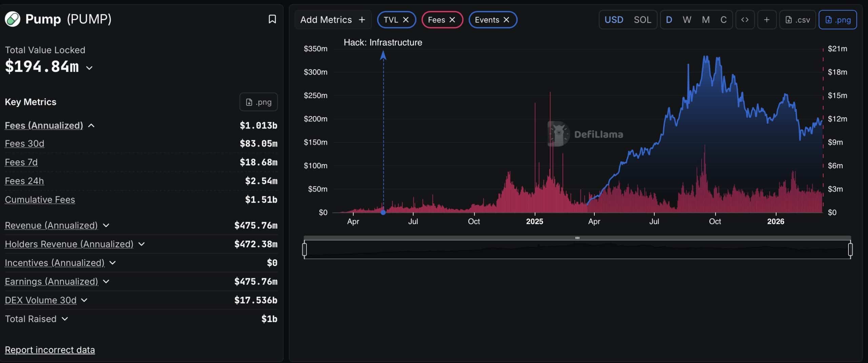
Task: Enable weekly interval with W
Action: click(687, 19)
